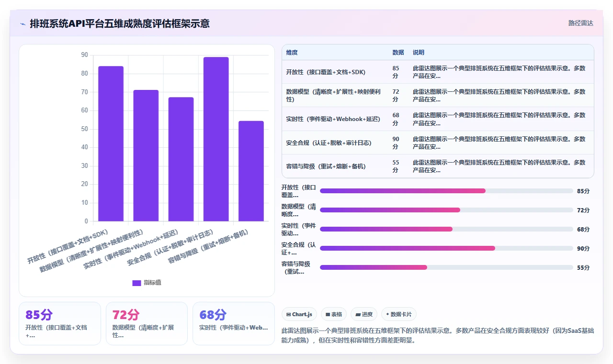Select the 实时性 bar in chart
Image resolution: width=613 pixels, height=364 pixels.
(x=181, y=159)
